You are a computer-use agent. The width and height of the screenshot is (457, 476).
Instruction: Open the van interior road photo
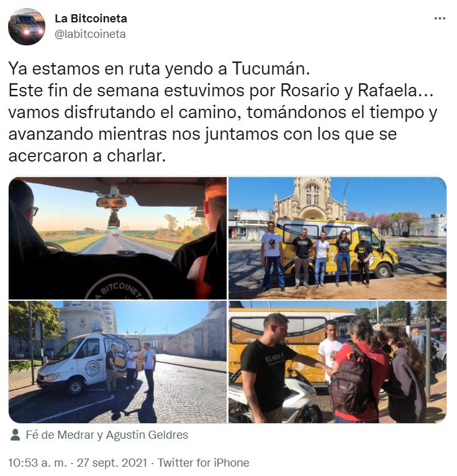(117, 238)
